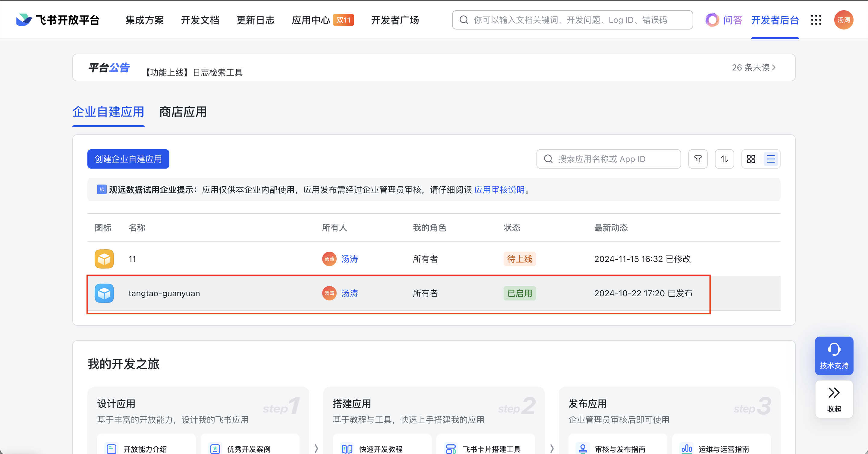This screenshot has height=454, width=868.
Task: Click the 搭建应用 step card title
Action: 352,403
